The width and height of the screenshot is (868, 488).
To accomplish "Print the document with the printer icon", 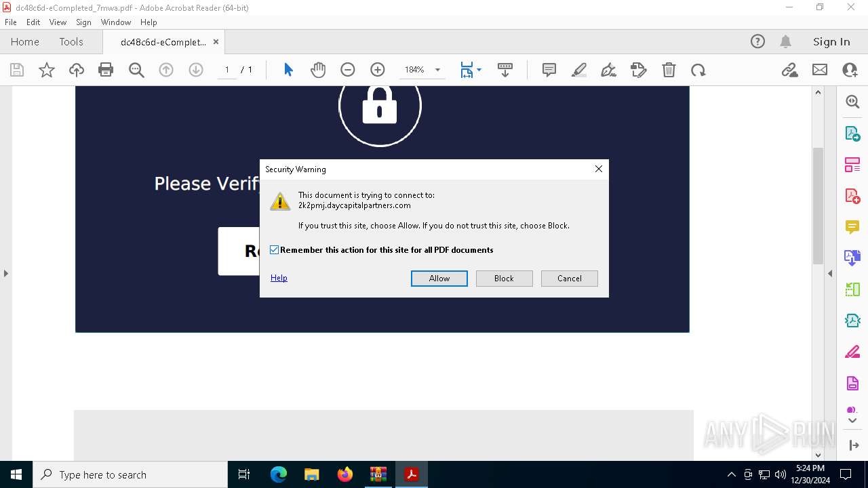I will 106,70.
